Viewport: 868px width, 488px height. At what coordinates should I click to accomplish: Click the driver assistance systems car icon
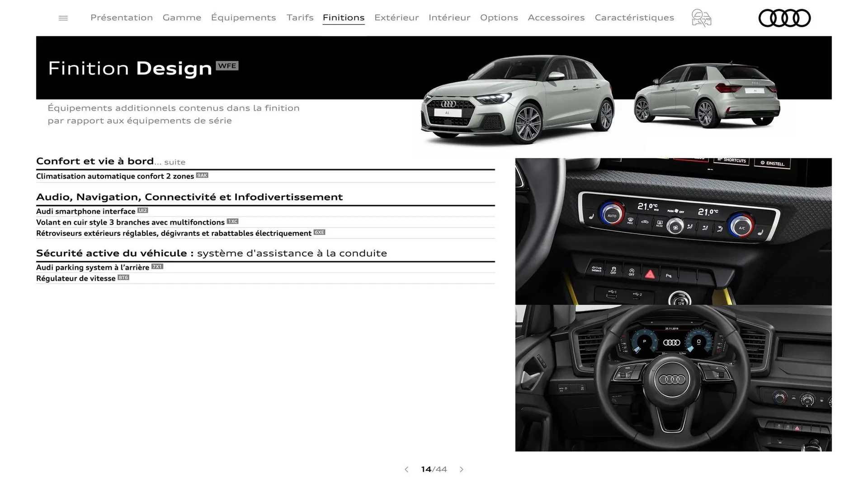click(701, 18)
